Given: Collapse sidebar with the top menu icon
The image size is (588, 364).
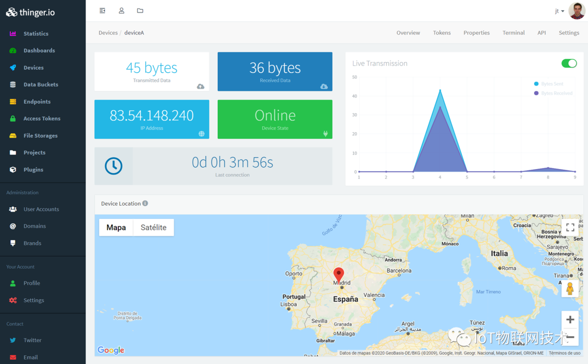Looking at the screenshot, I should click(102, 10).
